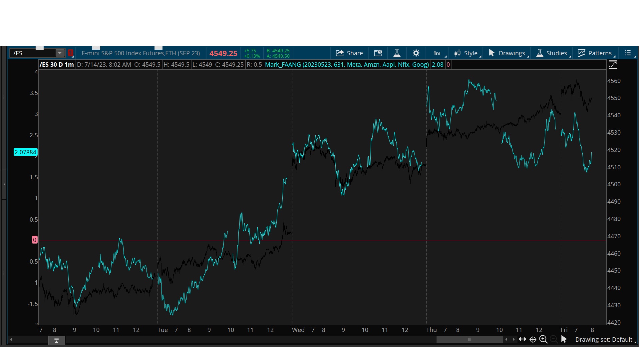This screenshot has width=644, height=348.
Task: Click the -0.5 label on left axis
Action: point(33,261)
